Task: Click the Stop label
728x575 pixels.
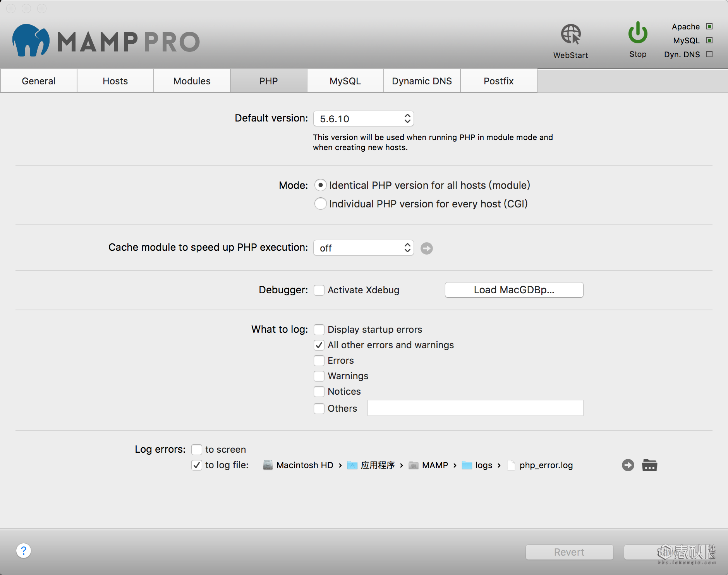Action: point(638,54)
